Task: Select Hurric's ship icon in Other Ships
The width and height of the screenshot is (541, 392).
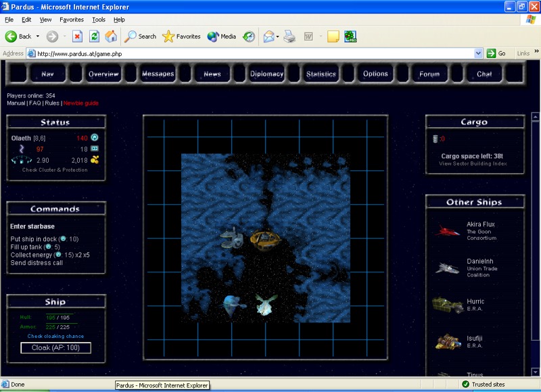Action: [447, 305]
